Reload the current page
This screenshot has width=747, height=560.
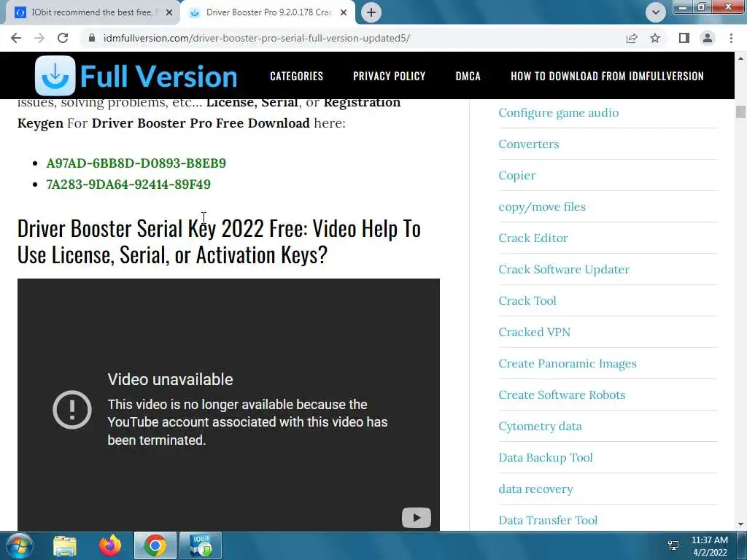pos(63,38)
